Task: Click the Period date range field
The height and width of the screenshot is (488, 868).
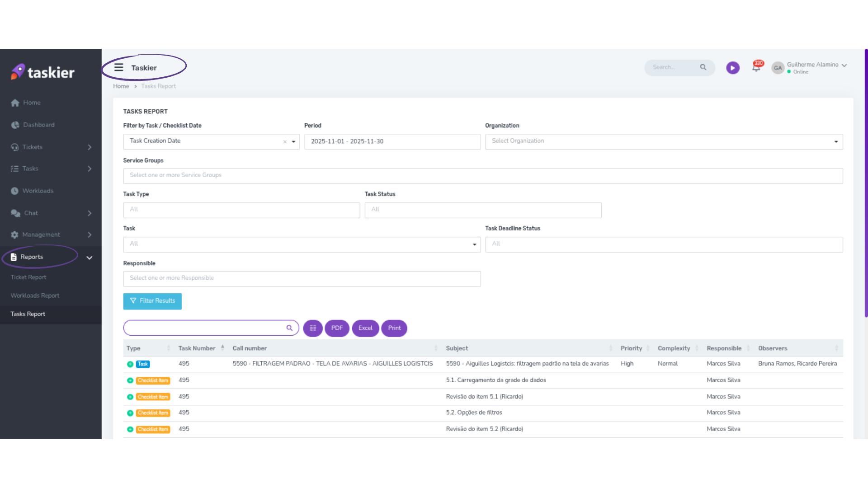Action: coord(392,141)
